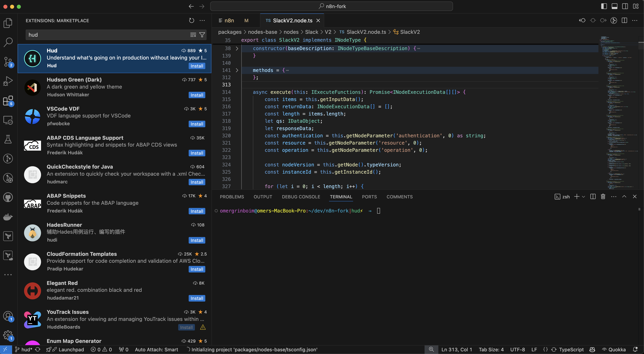
Task: Install the Hud extension
Action: [197, 66]
